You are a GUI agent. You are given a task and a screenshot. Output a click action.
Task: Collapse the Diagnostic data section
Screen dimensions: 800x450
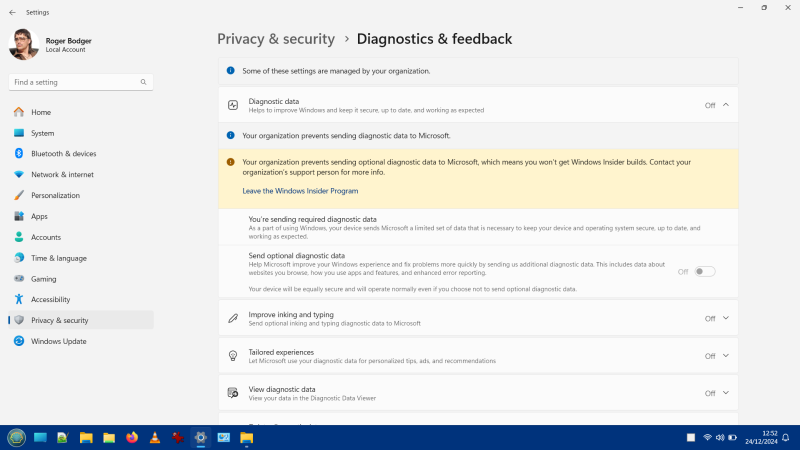(725, 104)
